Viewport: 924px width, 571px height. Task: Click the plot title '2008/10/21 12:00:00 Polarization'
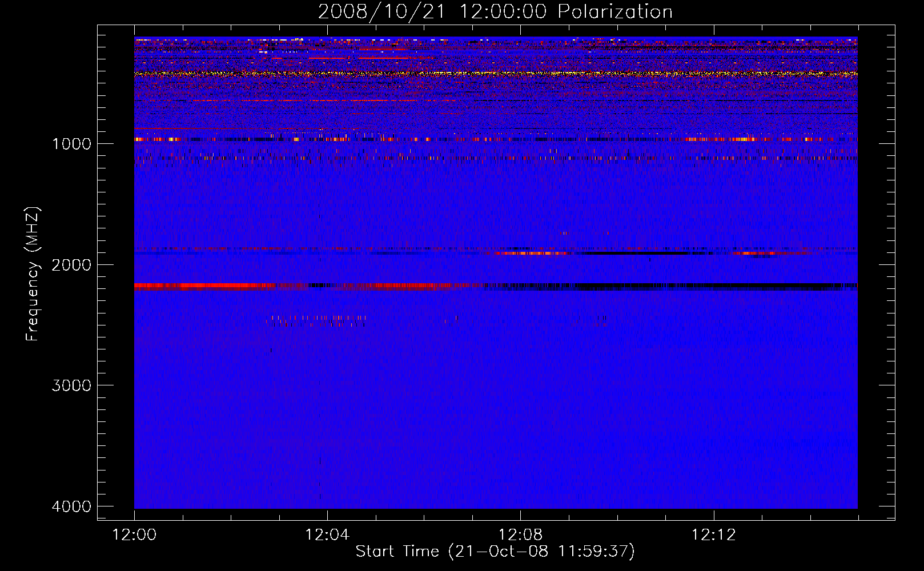click(x=495, y=11)
